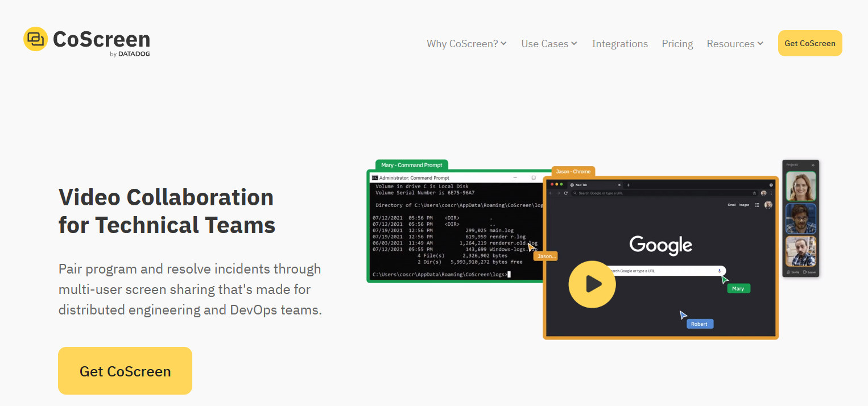868x406 pixels.
Task: Click Leave in the ProjectX panel
Action: (809, 272)
